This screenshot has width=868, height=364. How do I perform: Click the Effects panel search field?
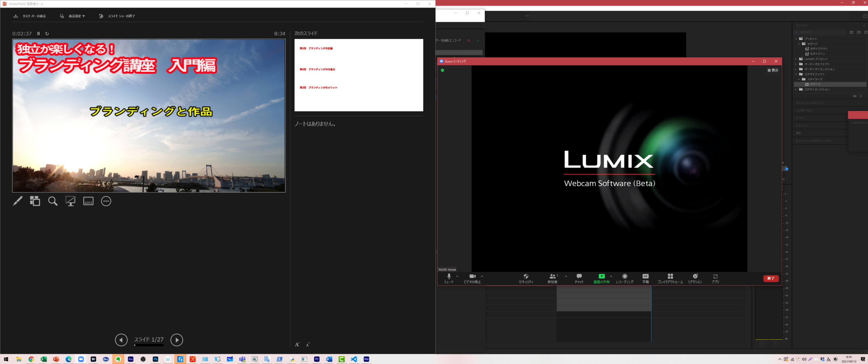coord(820,33)
